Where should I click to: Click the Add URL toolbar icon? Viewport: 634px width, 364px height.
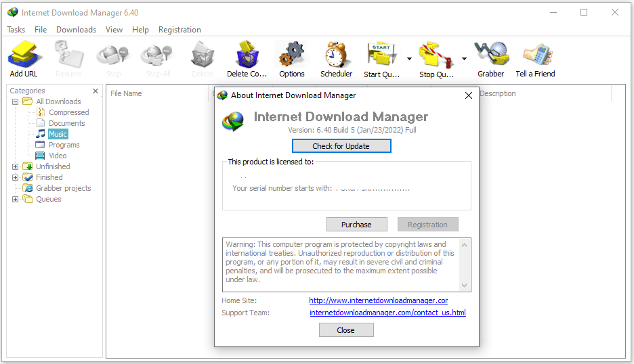[24, 55]
